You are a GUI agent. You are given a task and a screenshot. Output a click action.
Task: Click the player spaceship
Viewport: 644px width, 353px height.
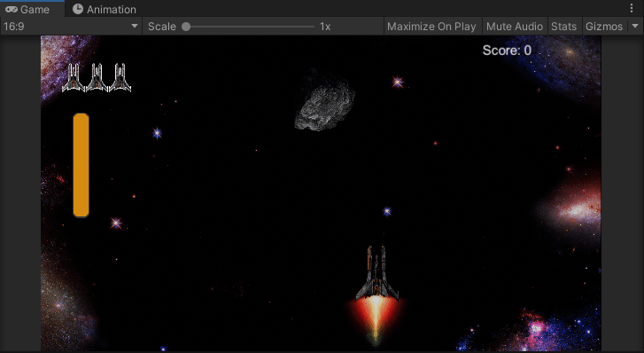[x=376, y=273]
